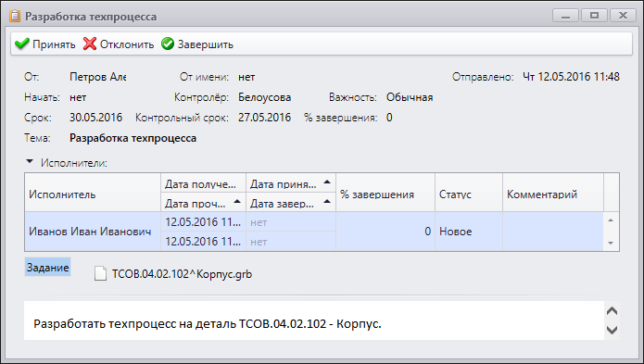Click the up chevron beside the task description
This screenshot has width=644, height=364.
click(612, 311)
